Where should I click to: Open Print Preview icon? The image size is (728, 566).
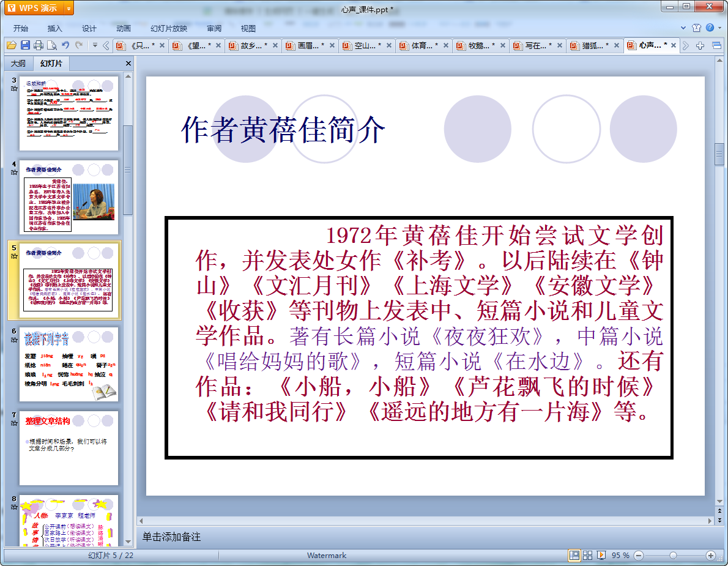pos(52,45)
